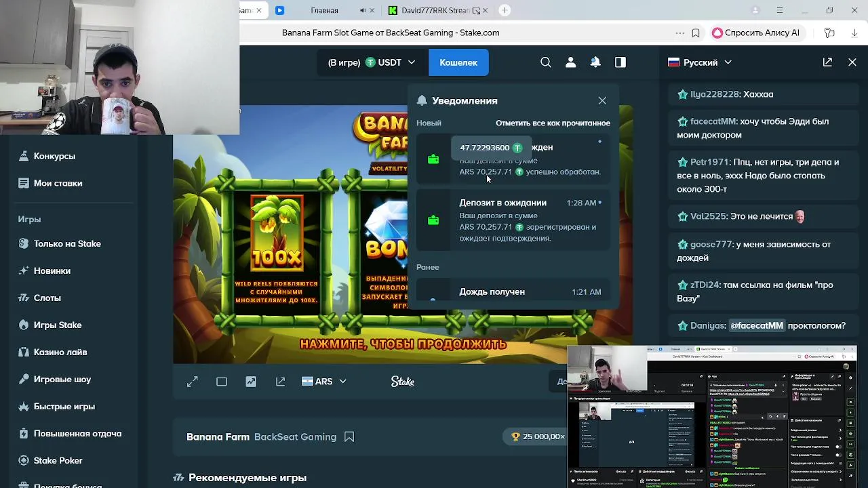This screenshot has width=868, height=488.
Task: Open Мои ставки in the sidebar
Action: [58, 183]
